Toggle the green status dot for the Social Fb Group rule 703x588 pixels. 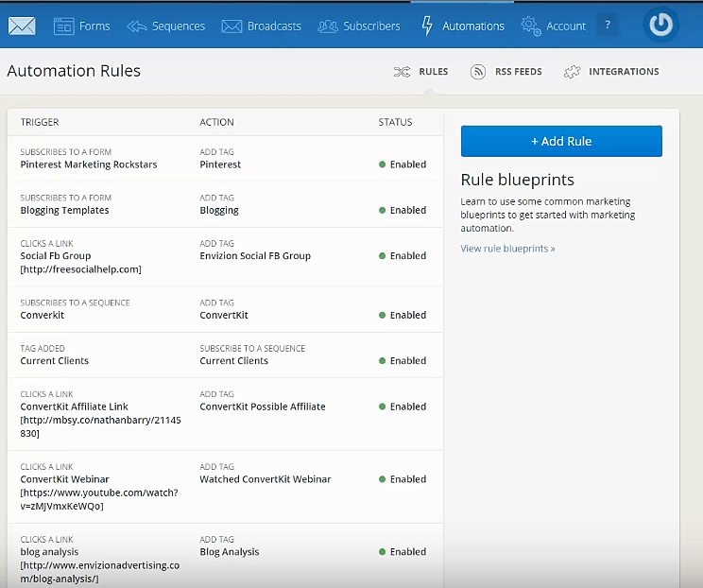tap(382, 256)
